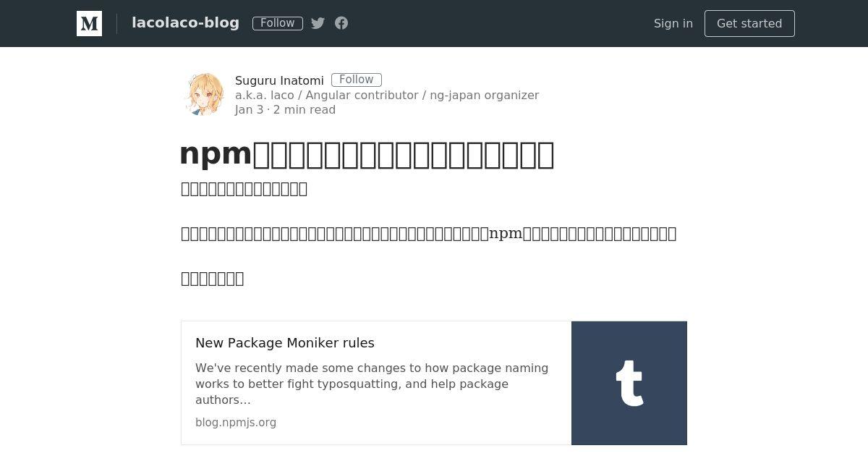The width and height of the screenshot is (868, 456).
Task: Click the npm article headline
Action: coord(367,154)
